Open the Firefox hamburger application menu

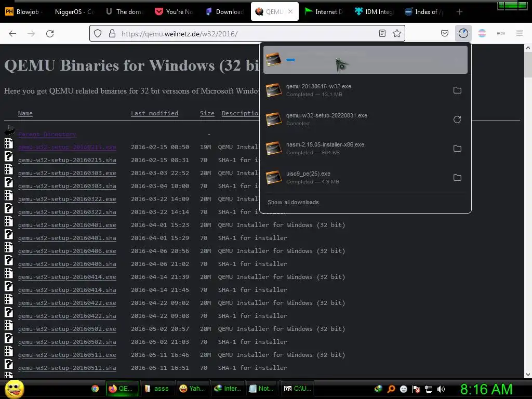[520, 33]
